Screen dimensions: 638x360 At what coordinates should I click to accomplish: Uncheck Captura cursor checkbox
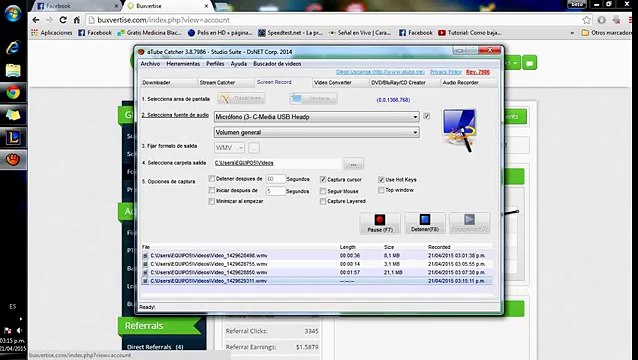click(x=323, y=179)
